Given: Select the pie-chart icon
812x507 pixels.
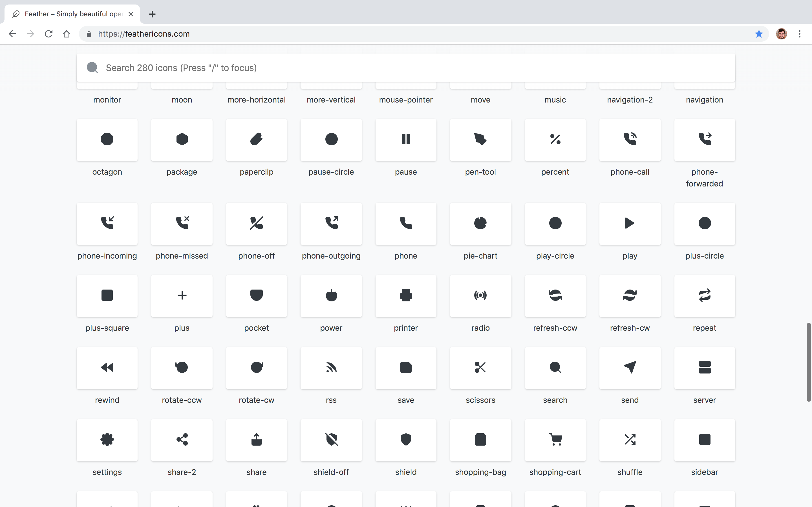Looking at the screenshot, I should [480, 224].
